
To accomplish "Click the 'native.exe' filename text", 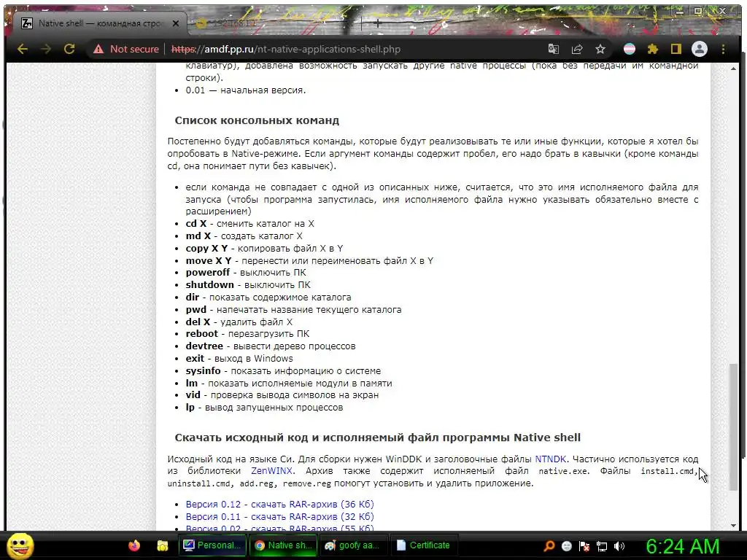I will [x=563, y=472].
